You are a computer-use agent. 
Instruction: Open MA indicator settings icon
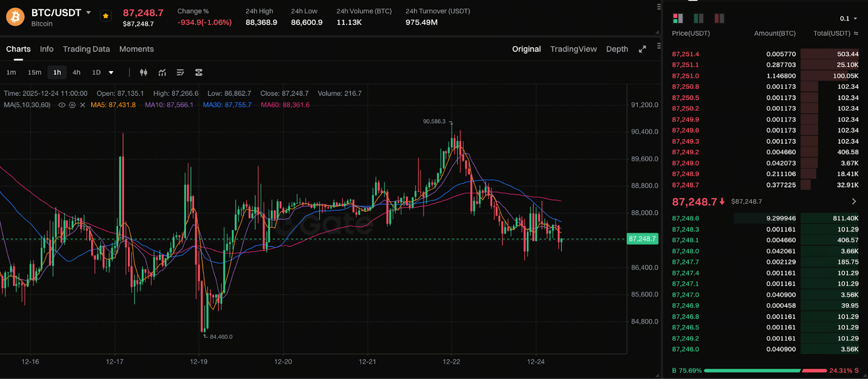pos(72,105)
